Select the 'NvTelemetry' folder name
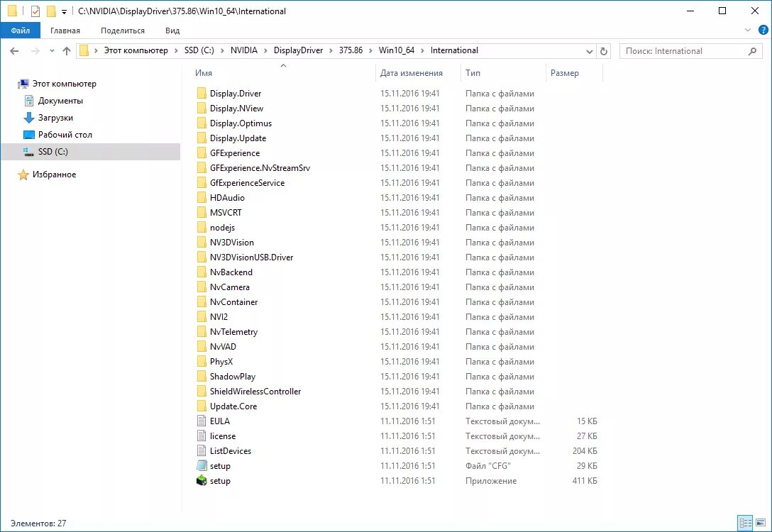The image size is (772, 532). pyautogui.click(x=234, y=332)
